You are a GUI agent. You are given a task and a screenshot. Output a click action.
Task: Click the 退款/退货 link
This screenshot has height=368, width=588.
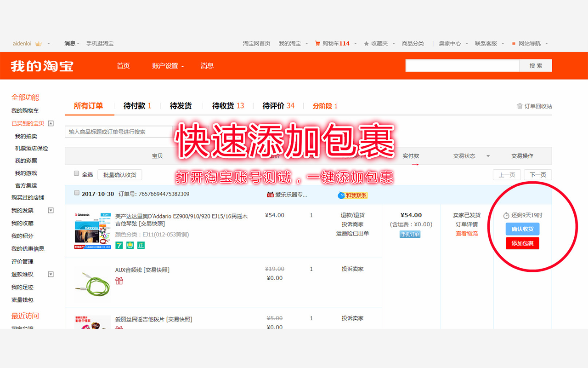pos(352,215)
